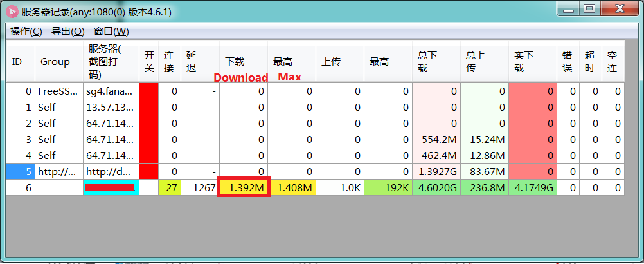This screenshot has width=644, height=264.
Task: Click total download 1.3927G cell
Action: click(436, 171)
